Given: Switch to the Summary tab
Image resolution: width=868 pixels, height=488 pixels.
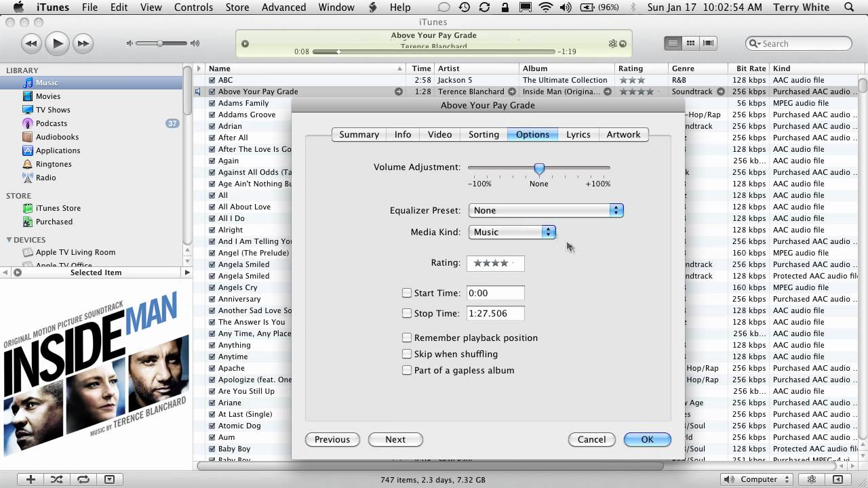Looking at the screenshot, I should pyautogui.click(x=359, y=134).
